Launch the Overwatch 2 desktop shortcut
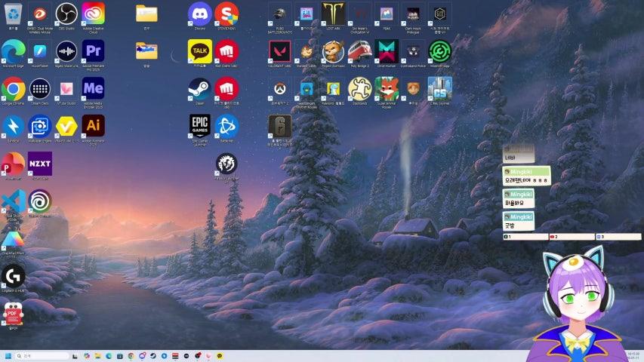Image resolution: width=644 pixels, height=362 pixels. click(x=279, y=89)
